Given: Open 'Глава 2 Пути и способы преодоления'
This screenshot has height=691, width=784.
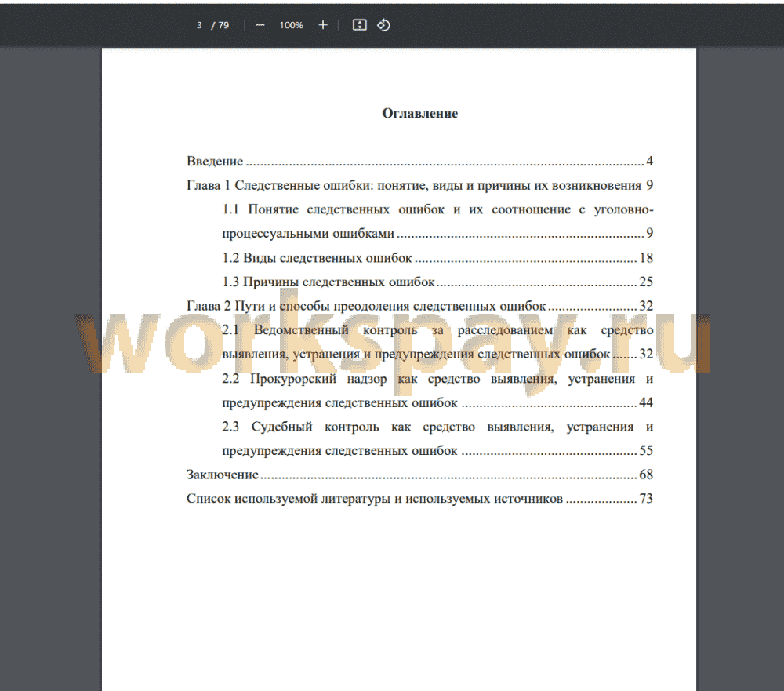Looking at the screenshot, I should [419, 306].
